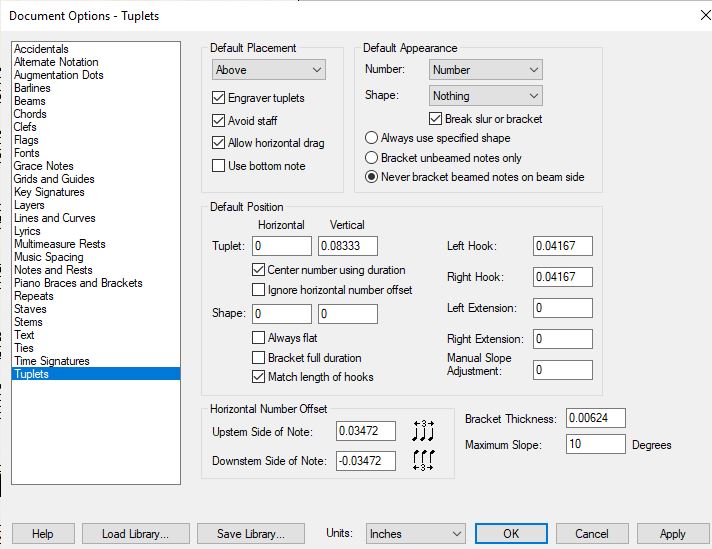Click the Maximum Slope degrees field
The width and height of the screenshot is (712, 549).
coord(595,444)
